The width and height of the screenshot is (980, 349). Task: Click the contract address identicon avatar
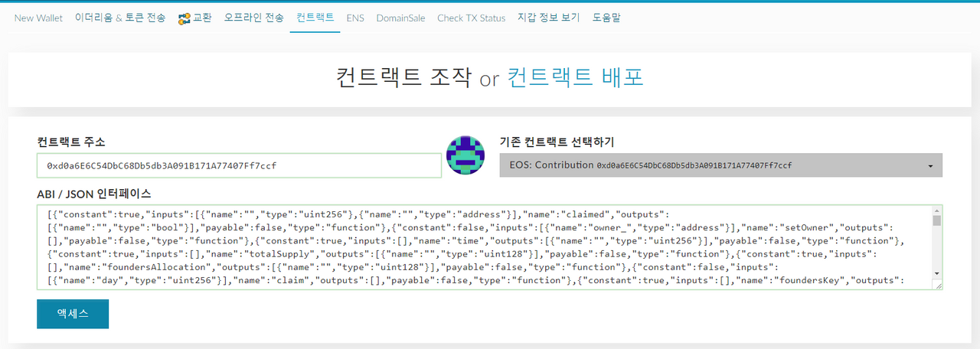click(464, 153)
